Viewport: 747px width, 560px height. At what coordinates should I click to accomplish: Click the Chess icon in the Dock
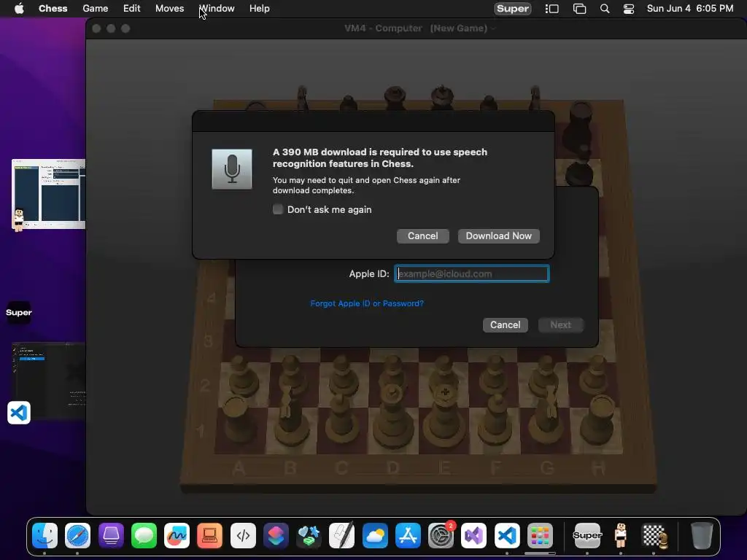click(x=654, y=536)
